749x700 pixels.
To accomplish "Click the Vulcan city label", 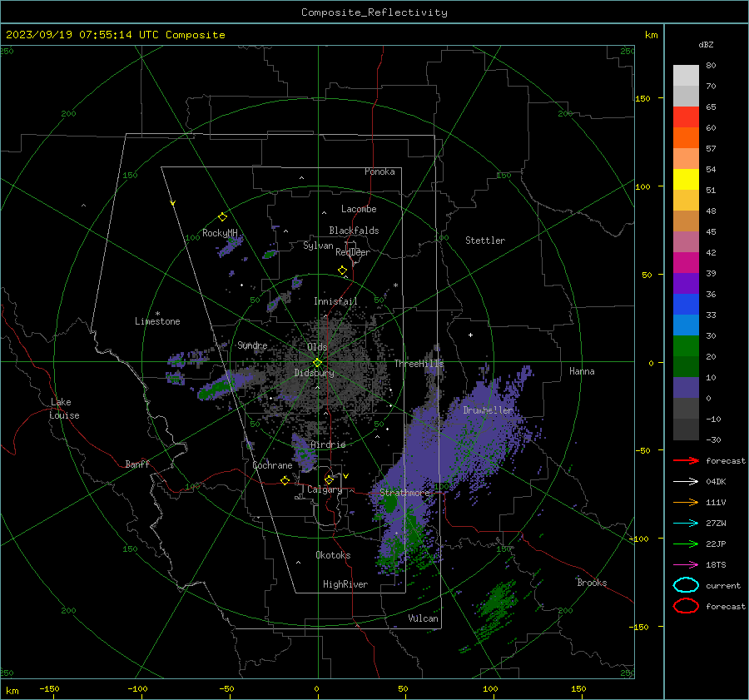I will (423, 618).
